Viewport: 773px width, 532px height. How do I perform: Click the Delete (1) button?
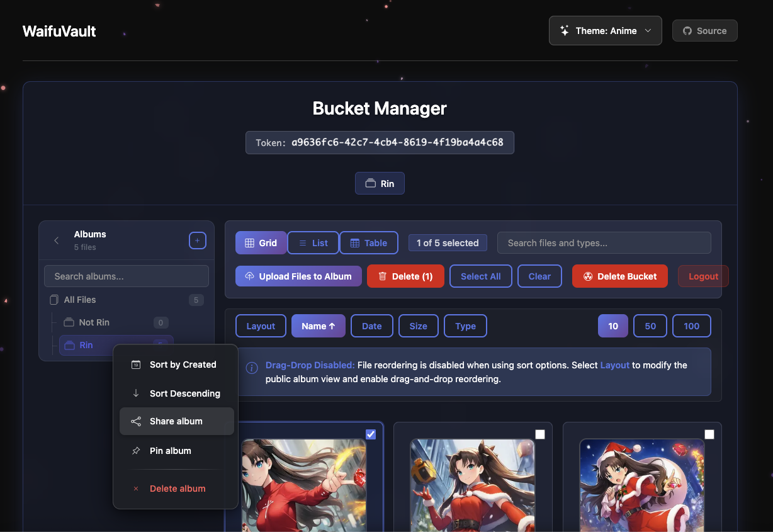[x=405, y=276]
